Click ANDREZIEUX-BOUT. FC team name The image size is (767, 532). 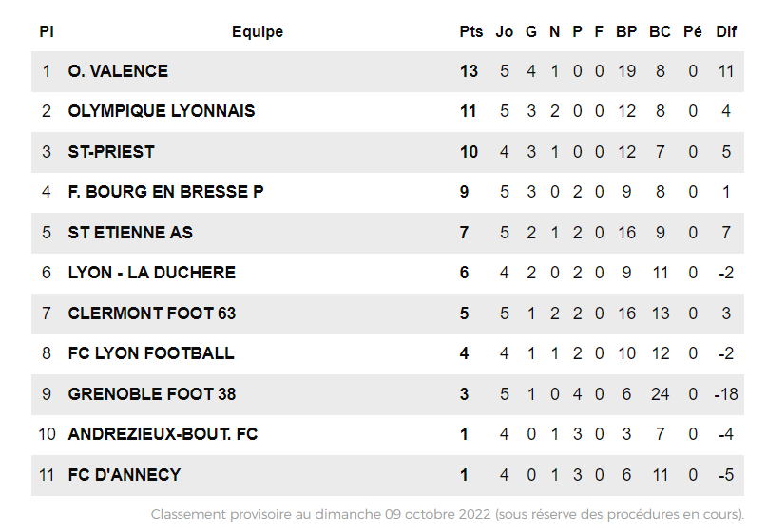163,434
